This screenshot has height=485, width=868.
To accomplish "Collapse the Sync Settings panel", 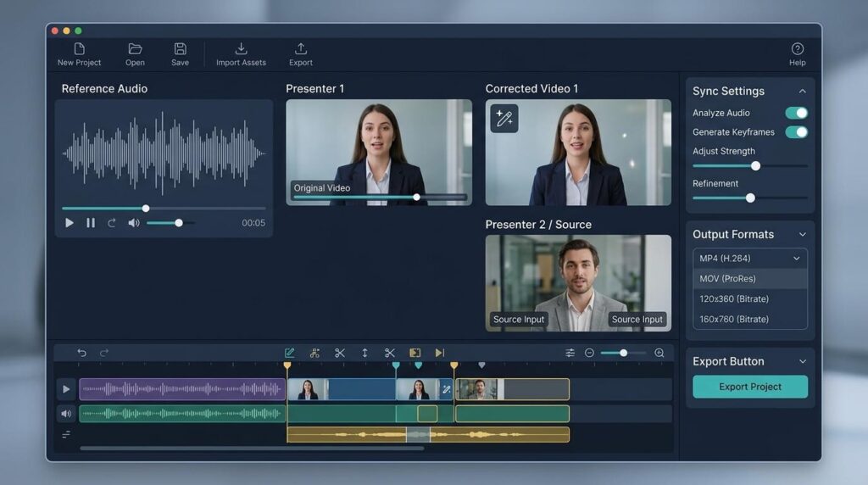I will 801,92.
